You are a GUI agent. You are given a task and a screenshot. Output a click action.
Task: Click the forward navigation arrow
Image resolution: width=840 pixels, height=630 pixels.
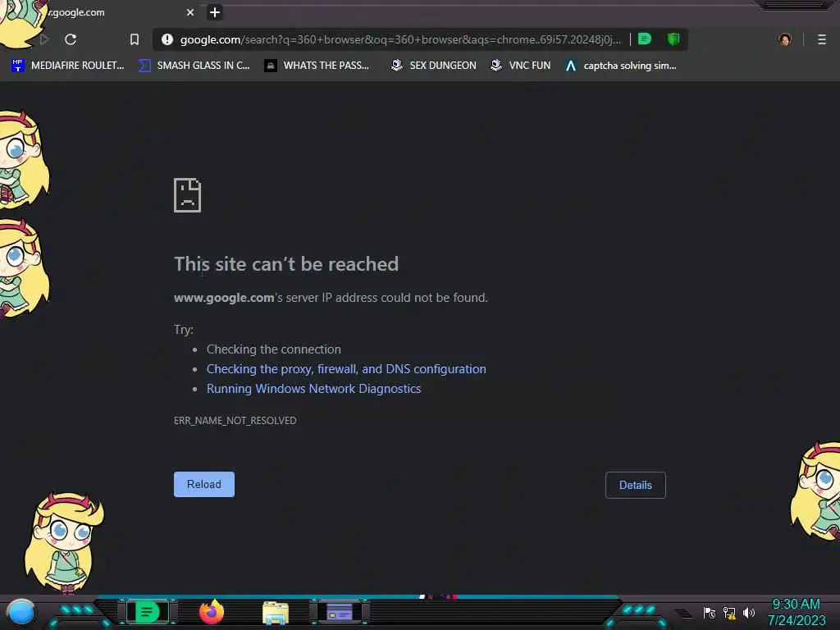[44, 39]
